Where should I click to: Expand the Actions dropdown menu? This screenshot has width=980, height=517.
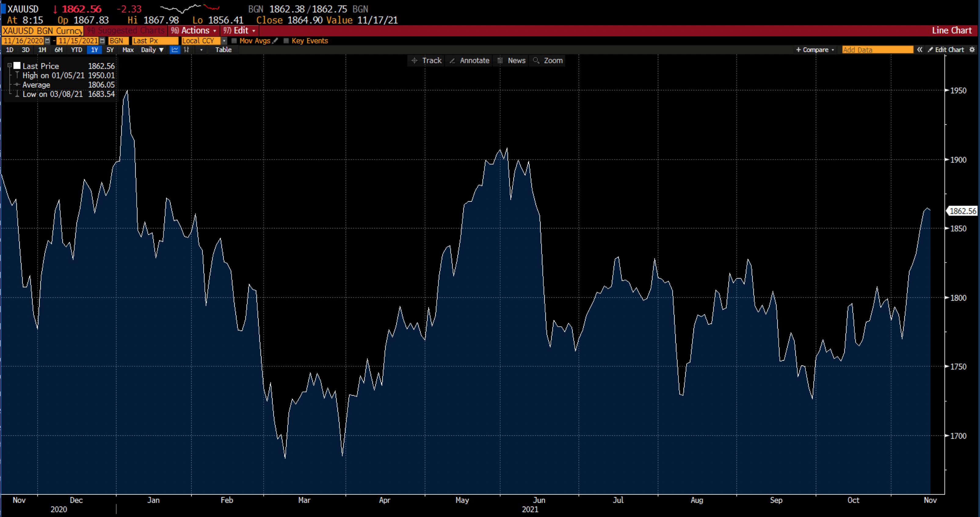(x=194, y=31)
